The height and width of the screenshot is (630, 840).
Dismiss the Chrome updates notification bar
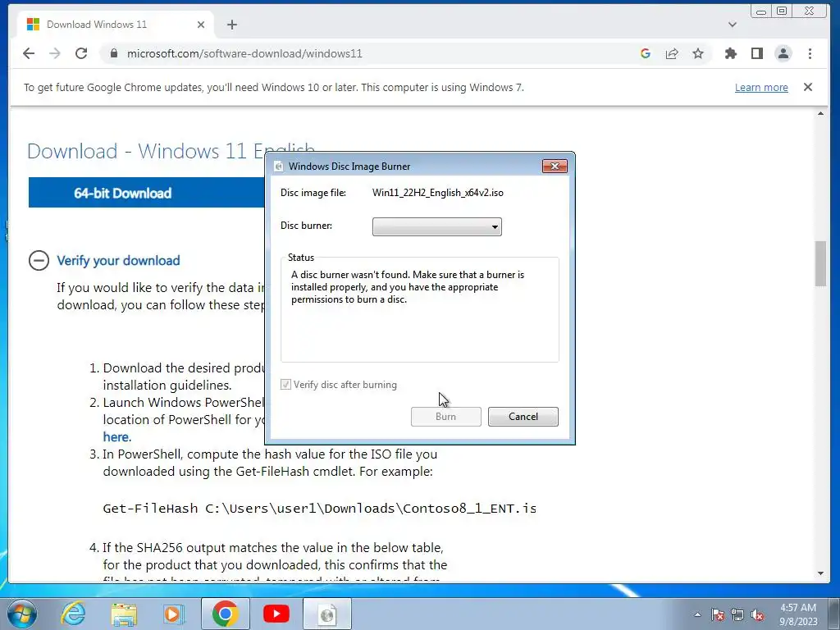808,87
